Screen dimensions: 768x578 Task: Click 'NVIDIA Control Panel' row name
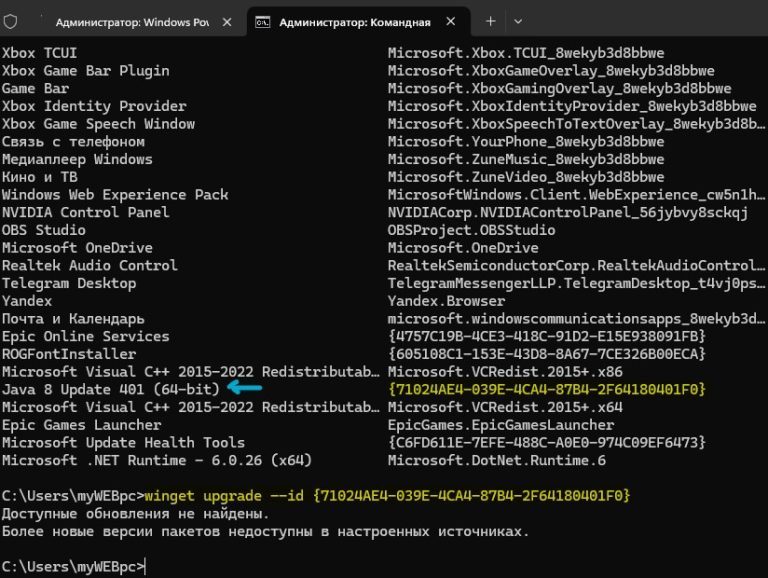[86, 212]
